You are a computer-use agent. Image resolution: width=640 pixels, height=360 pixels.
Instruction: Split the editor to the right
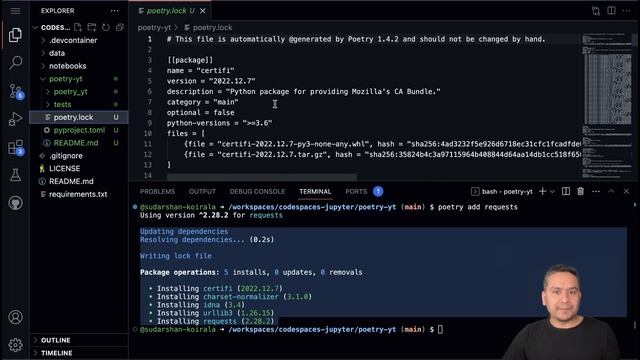(x=611, y=11)
